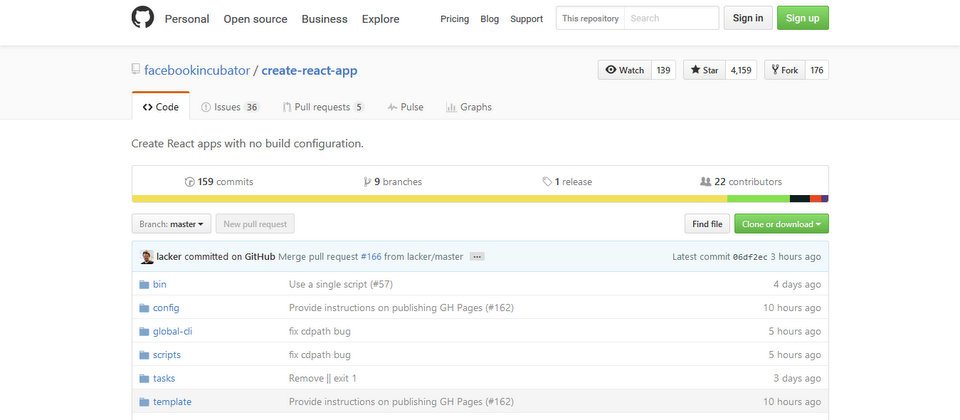Switch to the Issues tab

tap(230, 107)
